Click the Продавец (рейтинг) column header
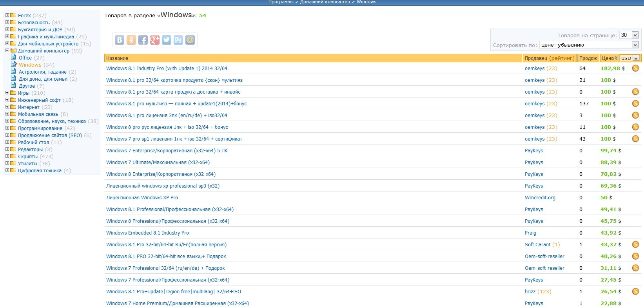Image resolution: width=644 pixels, height=307 pixels. [550, 58]
